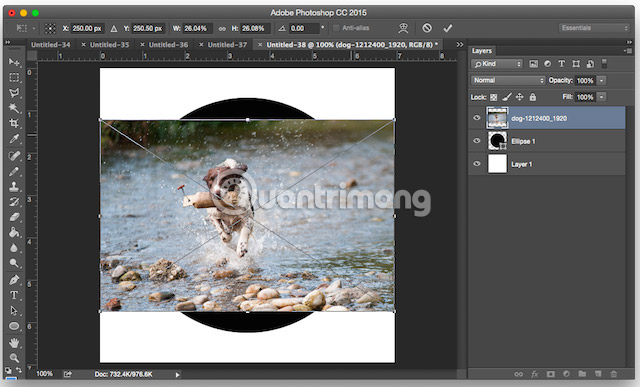Commit the transform with checkmark
640x387 pixels.
tap(448, 28)
